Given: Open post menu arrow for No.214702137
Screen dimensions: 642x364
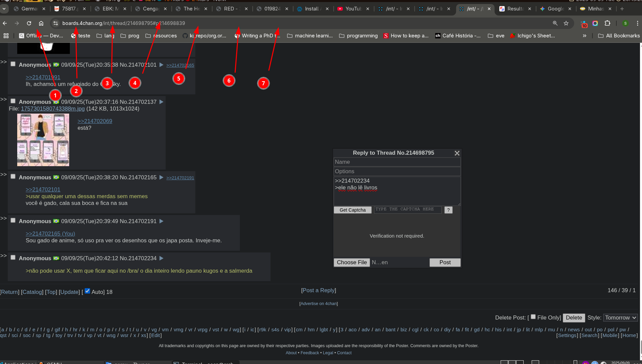Looking at the screenshot, I should [161, 102].
